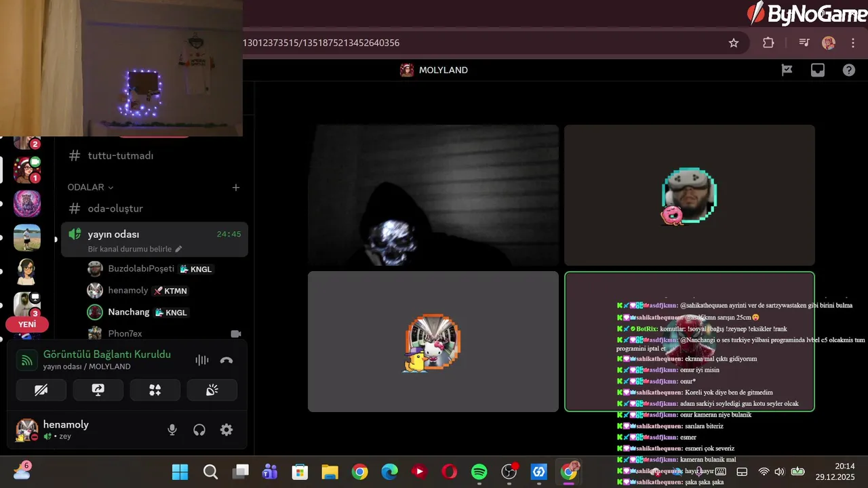Open Windows taskbar search
Viewport: 868px width, 488px height.
210,472
